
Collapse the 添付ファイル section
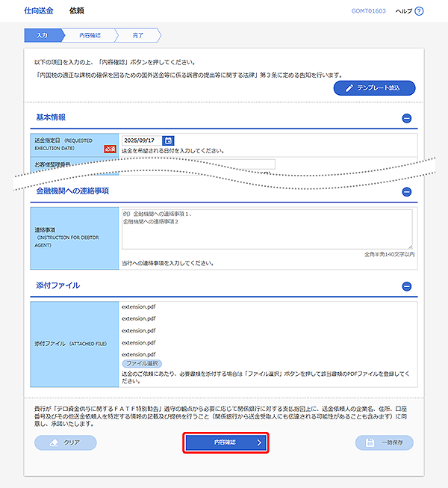(407, 286)
